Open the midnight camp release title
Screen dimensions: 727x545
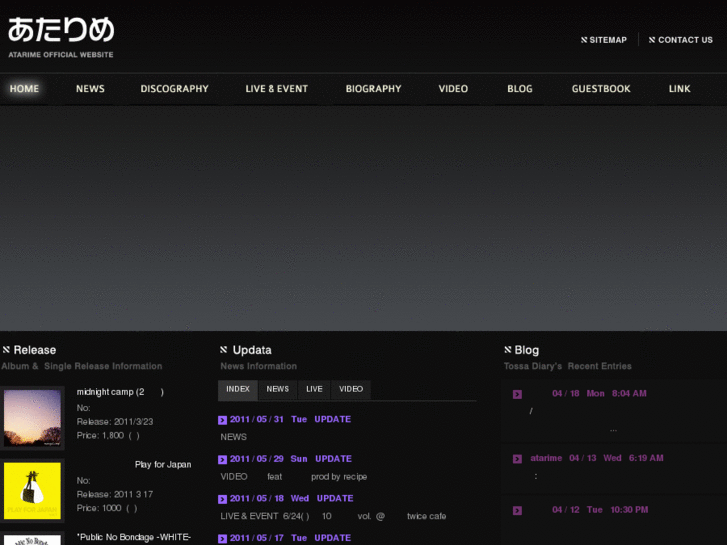point(120,392)
